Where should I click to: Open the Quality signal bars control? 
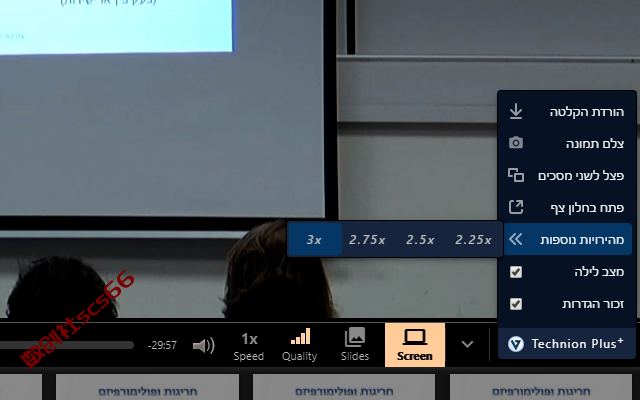pyautogui.click(x=300, y=345)
